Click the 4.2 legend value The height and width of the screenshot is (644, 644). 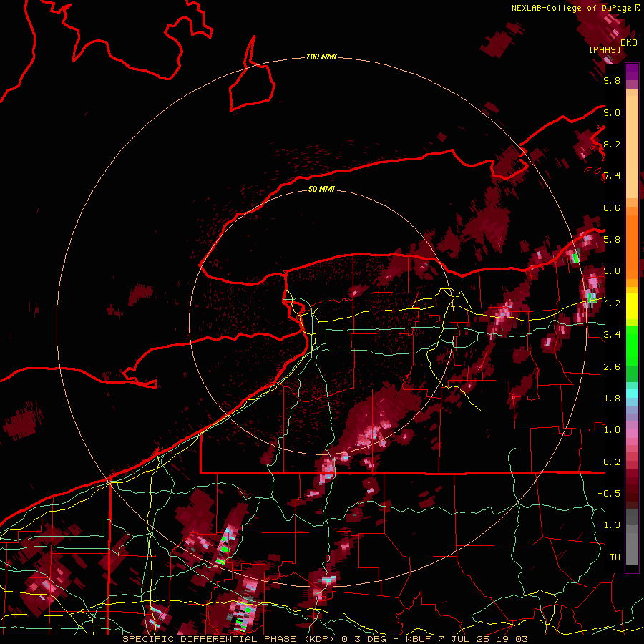tap(612, 303)
